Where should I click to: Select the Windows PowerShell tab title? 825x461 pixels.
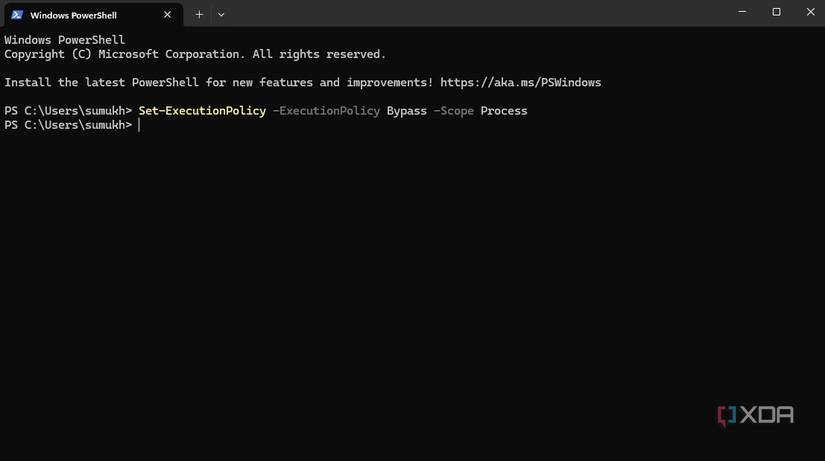coord(72,15)
